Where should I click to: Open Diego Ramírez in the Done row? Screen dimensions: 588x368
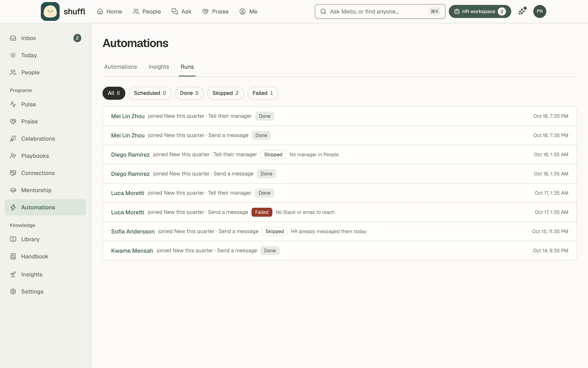coord(130,174)
